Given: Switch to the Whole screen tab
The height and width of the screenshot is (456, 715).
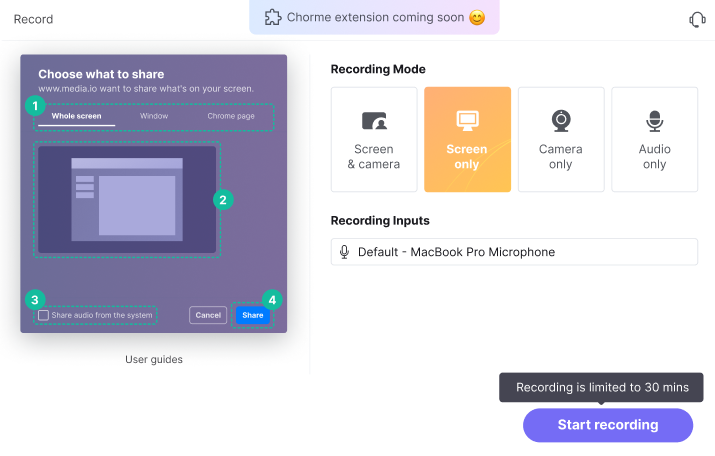Looking at the screenshot, I should click(77, 116).
